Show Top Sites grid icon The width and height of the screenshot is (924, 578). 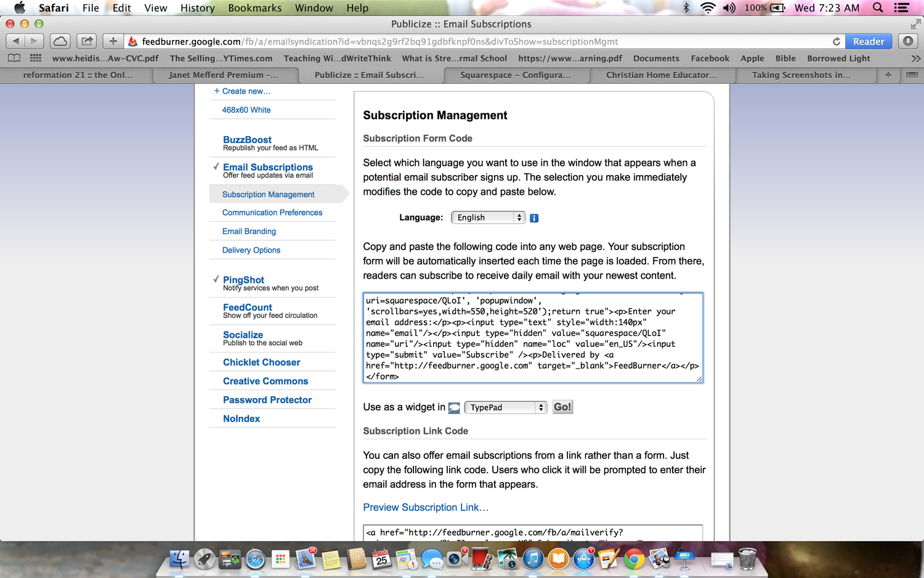pyautogui.click(x=36, y=59)
